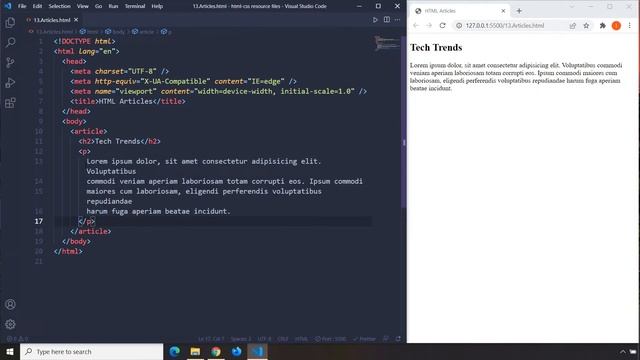Click the Ln, Col cursor position status
This screenshot has height=360, width=640.
pos(211,339)
